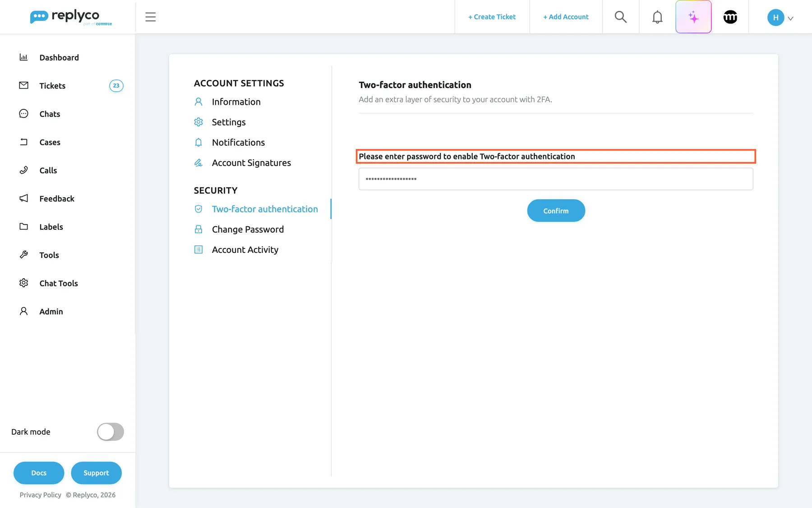
Task: Toggle the Dark mode switch
Action: (x=111, y=432)
